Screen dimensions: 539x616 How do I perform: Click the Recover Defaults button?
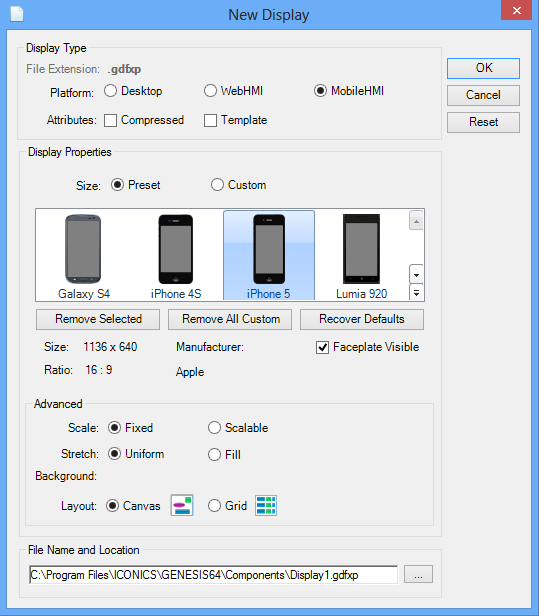[362, 319]
